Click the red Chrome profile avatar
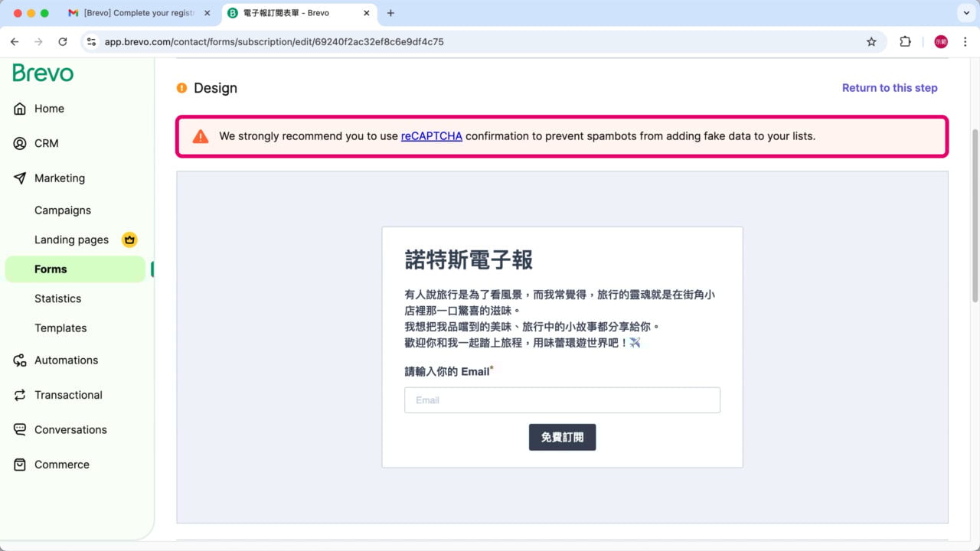980x551 pixels. pos(940,41)
